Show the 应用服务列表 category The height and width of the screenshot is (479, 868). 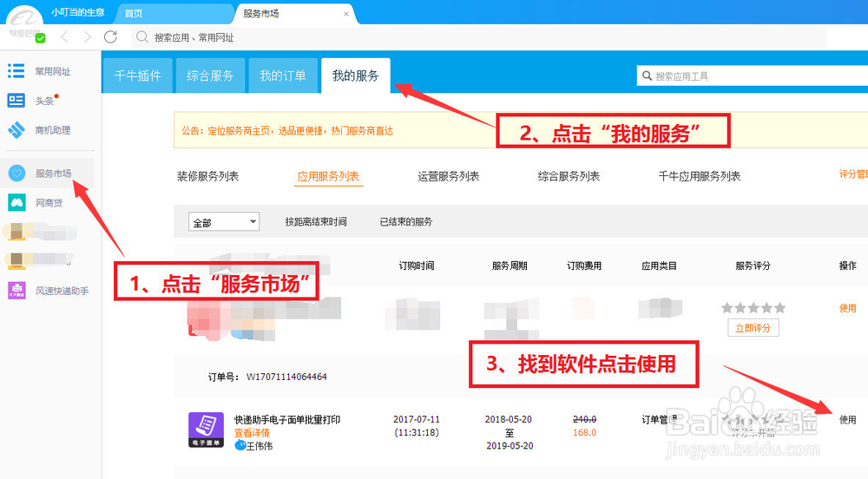pyautogui.click(x=328, y=176)
